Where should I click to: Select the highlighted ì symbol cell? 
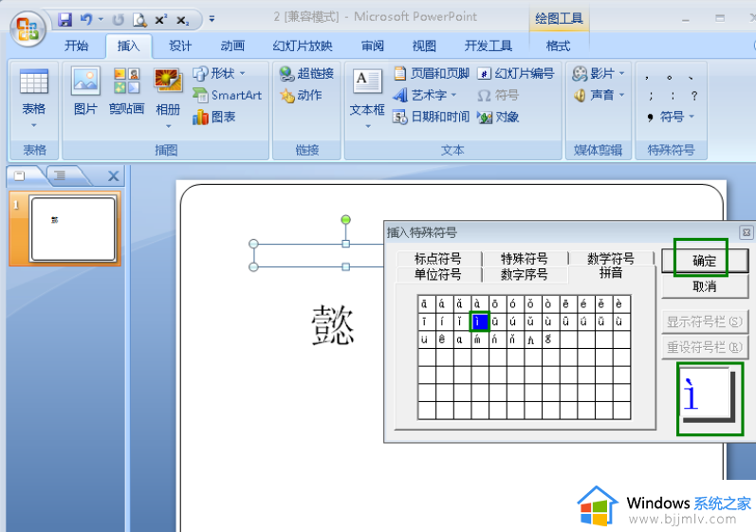(x=480, y=321)
